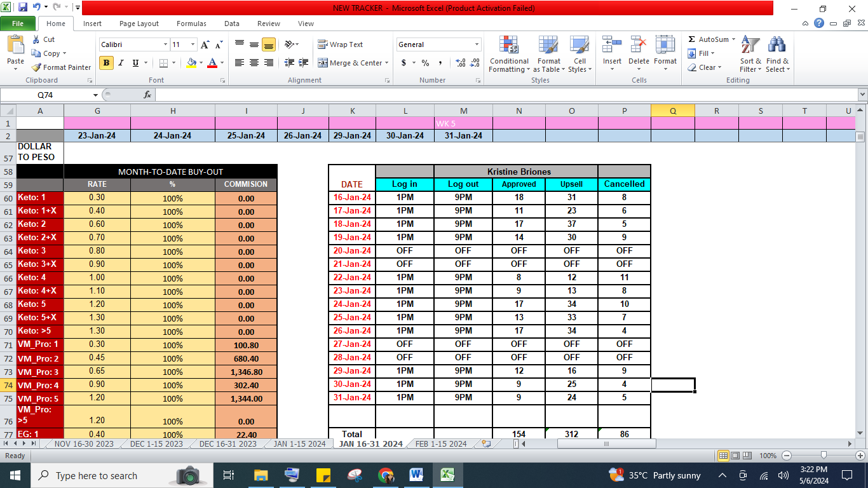Click the Font Color letter A swatch
The image size is (868, 488).
pos(212,63)
